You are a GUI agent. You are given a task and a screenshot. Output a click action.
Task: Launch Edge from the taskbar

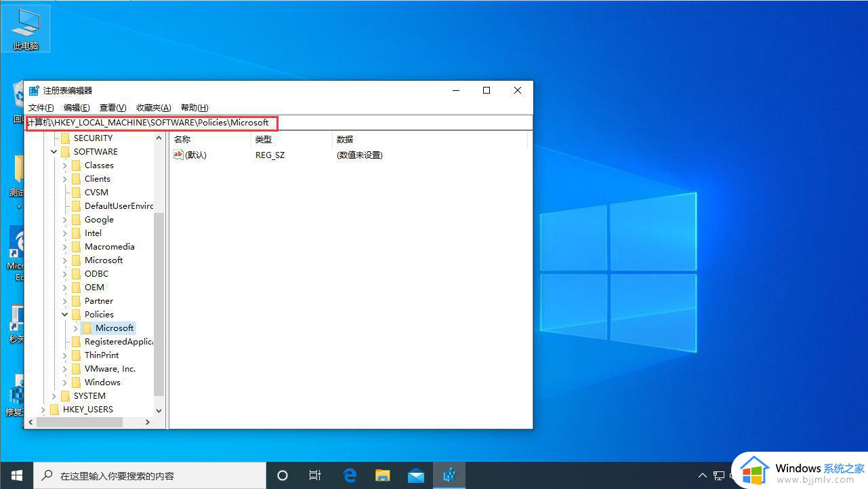point(350,475)
